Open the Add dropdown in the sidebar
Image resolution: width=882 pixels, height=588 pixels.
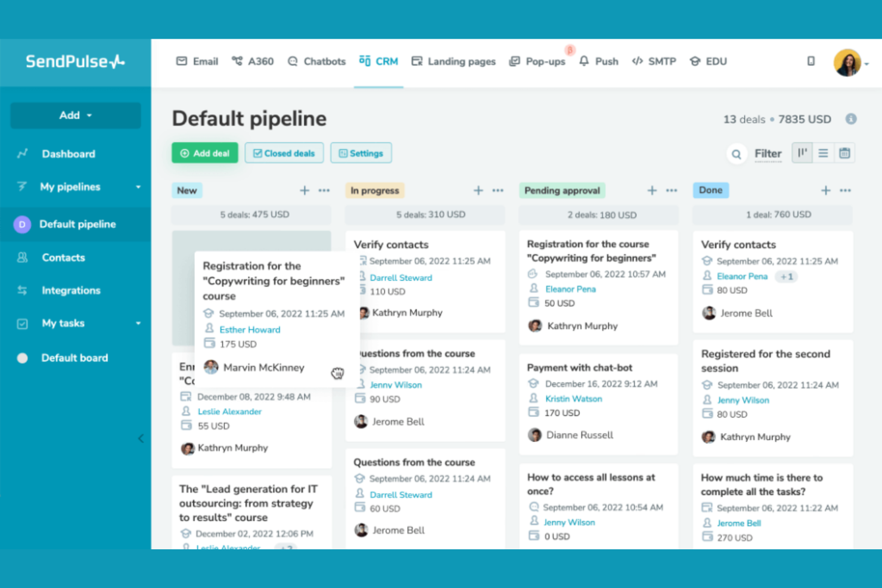pos(76,116)
